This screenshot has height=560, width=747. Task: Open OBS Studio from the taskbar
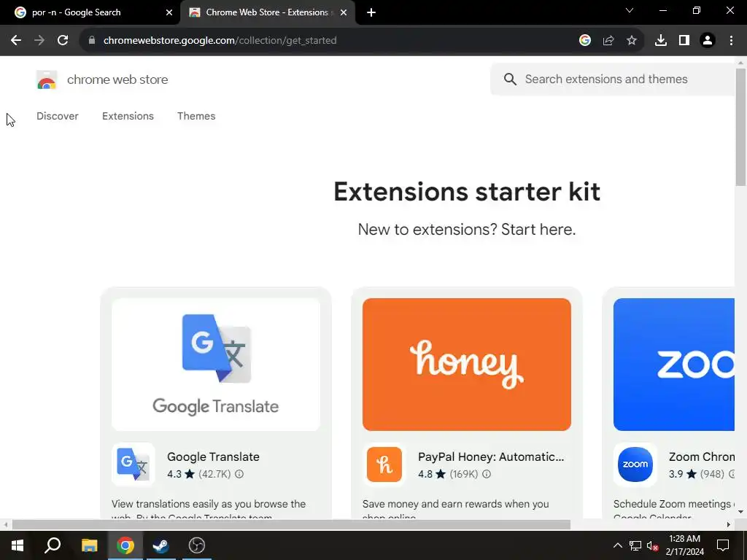click(x=197, y=545)
